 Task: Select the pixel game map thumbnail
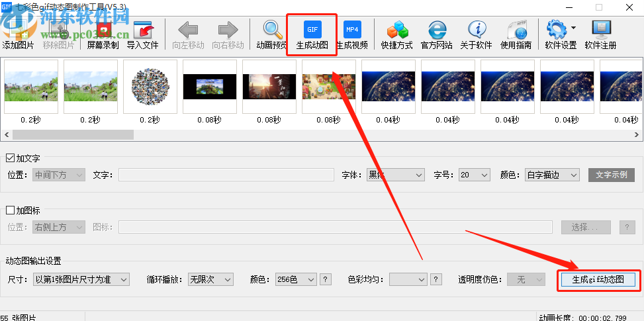329,87
